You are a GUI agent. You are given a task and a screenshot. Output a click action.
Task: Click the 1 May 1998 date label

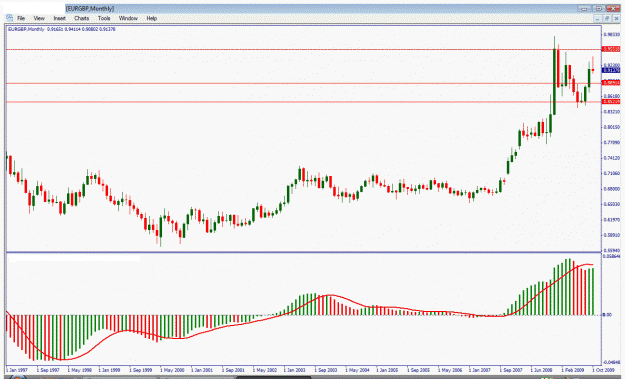[79, 370]
